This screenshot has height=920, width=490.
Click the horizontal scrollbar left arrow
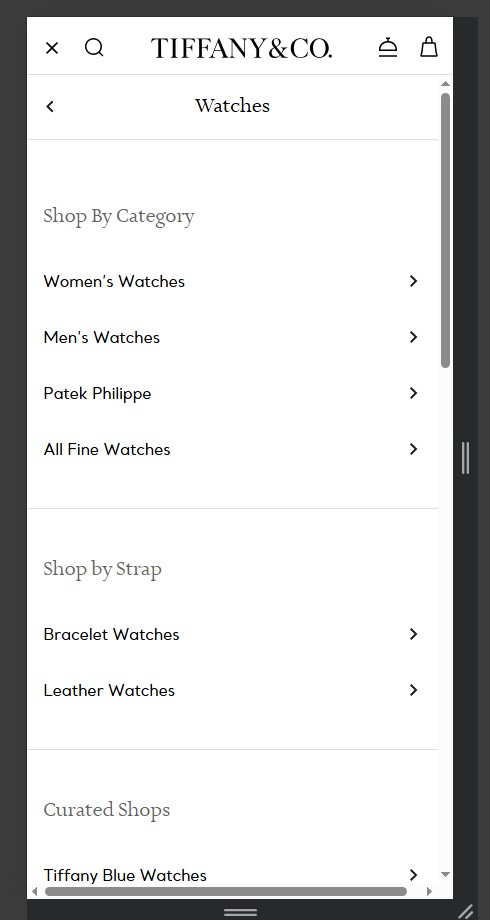click(35, 891)
